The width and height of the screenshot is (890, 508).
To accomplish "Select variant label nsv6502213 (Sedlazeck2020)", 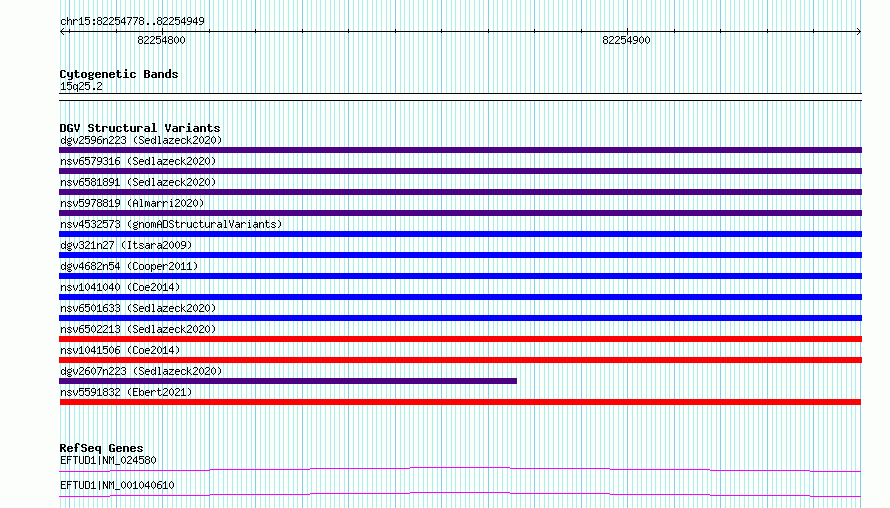I will point(138,329).
